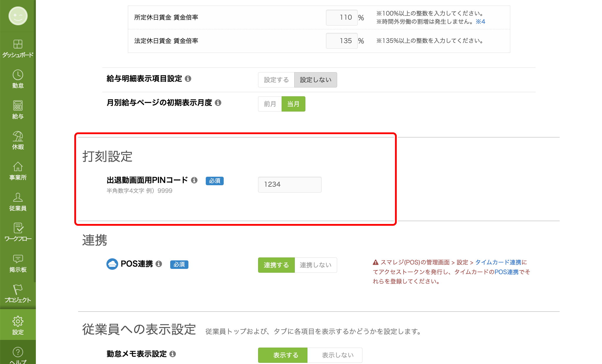Open the プロジェクト sidebar icon

(x=18, y=293)
